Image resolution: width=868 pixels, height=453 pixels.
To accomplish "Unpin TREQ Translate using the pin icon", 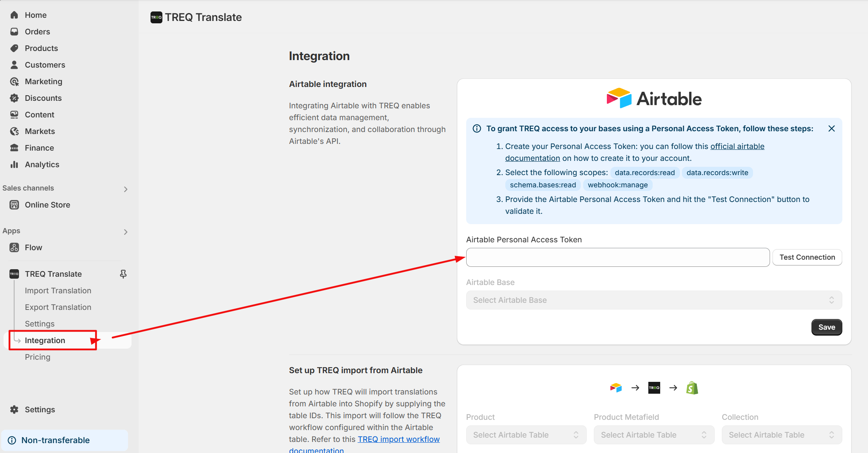I will tap(123, 274).
